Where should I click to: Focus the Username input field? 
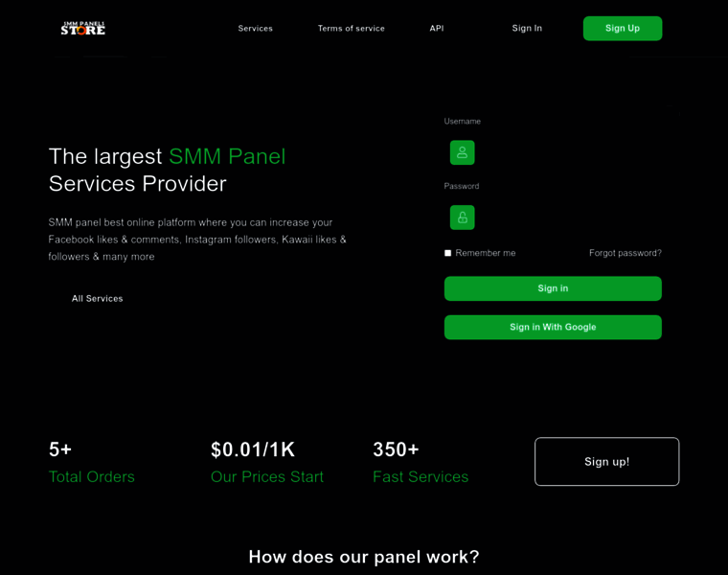(x=567, y=152)
